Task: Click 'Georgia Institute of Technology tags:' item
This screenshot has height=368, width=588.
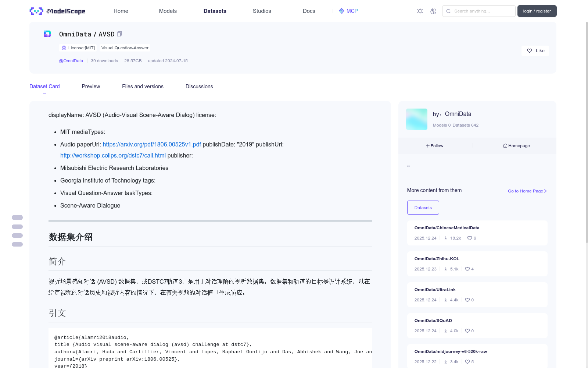Action: (108, 180)
